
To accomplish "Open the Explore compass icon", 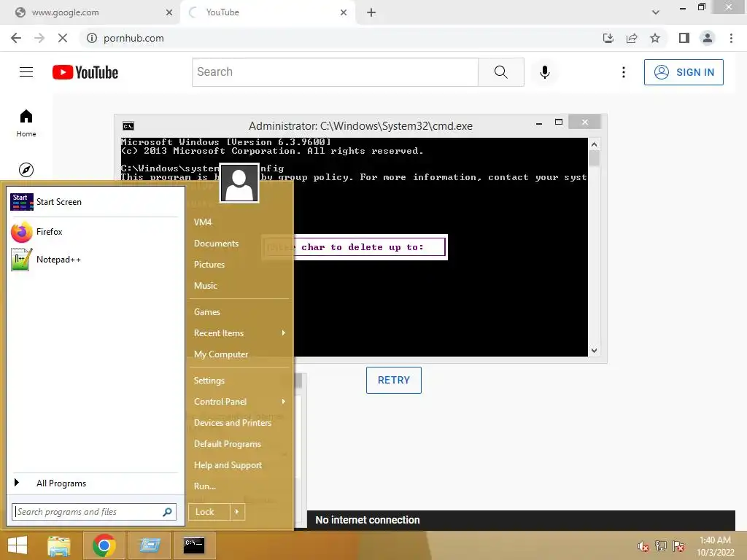I will [x=26, y=169].
